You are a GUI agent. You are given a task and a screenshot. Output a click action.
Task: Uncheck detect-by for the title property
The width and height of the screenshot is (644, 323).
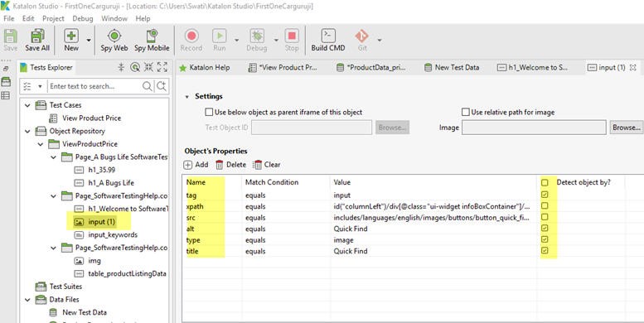click(545, 250)
